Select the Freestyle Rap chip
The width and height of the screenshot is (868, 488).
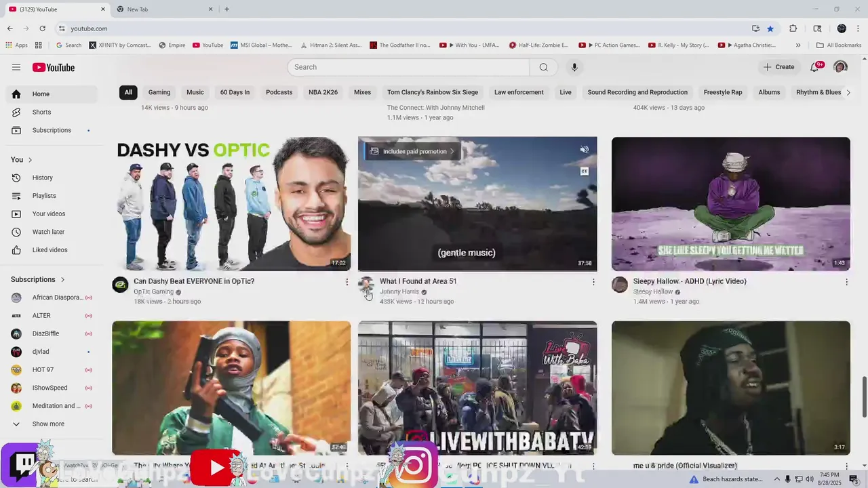723,92
